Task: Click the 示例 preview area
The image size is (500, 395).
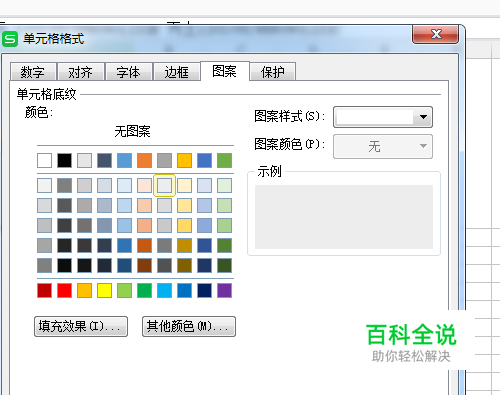Action: 344,217
